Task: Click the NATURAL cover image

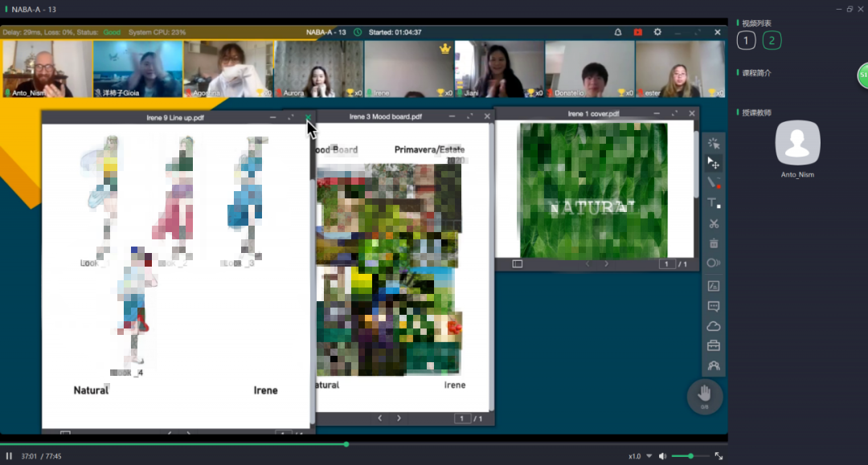Action: (x=593, y=190)
